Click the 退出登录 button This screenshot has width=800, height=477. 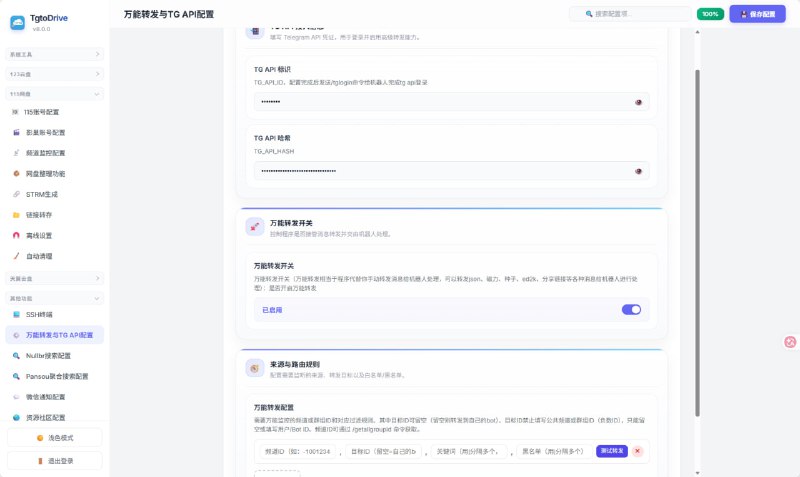click(55, 461)
